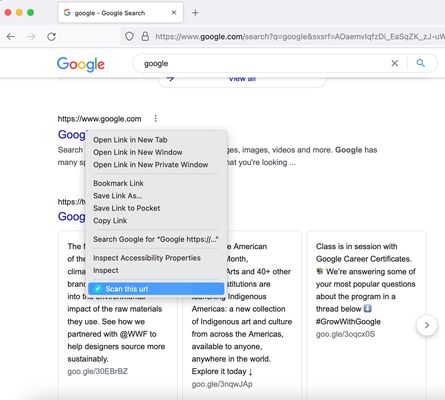
Task: Clear the search box with X icon
Action: (x=395, y=63)
